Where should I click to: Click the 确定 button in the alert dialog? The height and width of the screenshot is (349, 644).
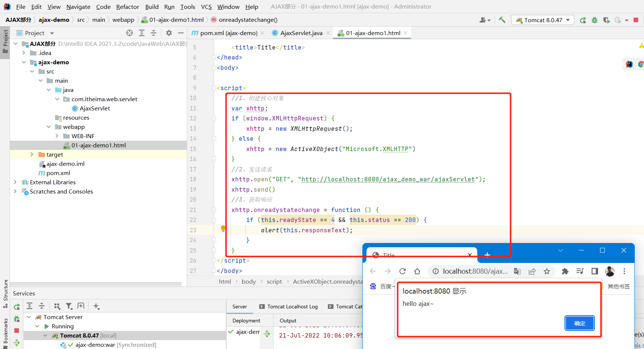pyautogui.click(x=579, y=323)
